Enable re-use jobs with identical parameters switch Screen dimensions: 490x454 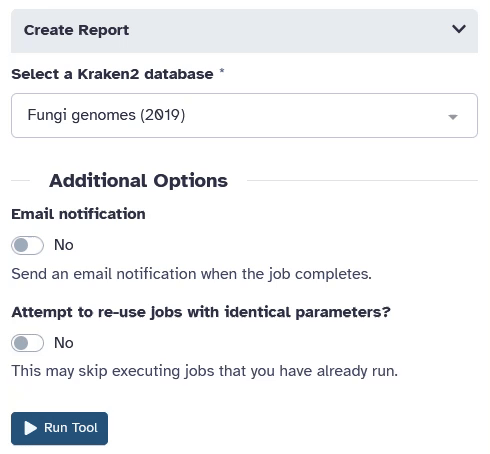pos(27,343)
